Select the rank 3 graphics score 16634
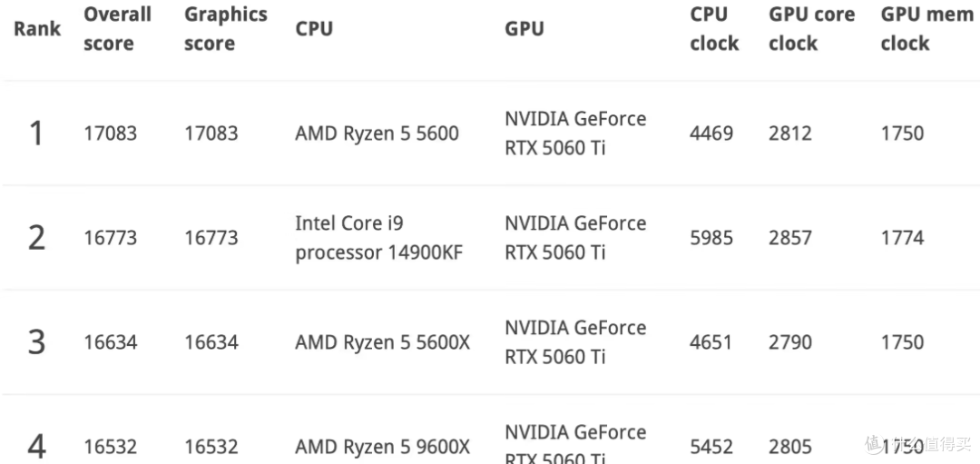 [x=211, y=342]
